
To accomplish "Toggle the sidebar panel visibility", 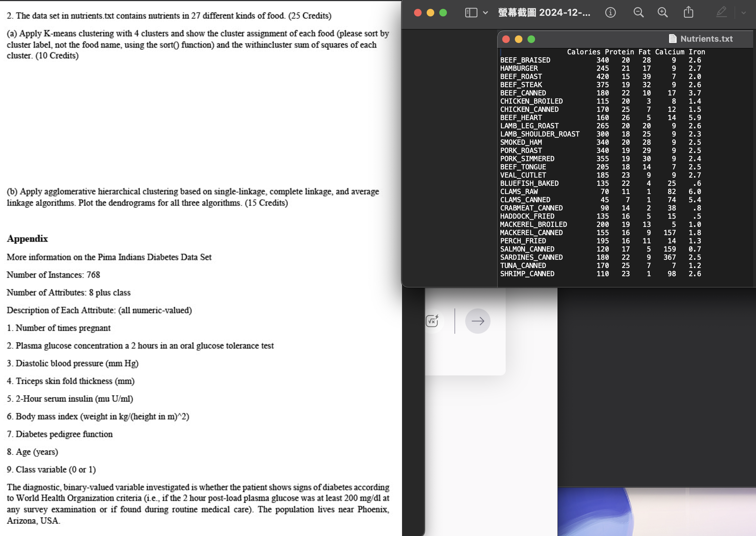I will [471, 13].
